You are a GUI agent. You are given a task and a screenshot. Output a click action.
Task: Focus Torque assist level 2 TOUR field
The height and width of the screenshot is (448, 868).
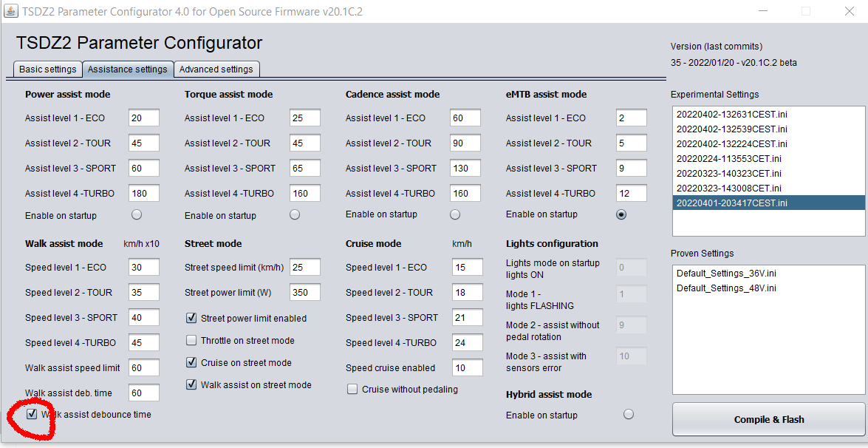[x=304, y=143]
